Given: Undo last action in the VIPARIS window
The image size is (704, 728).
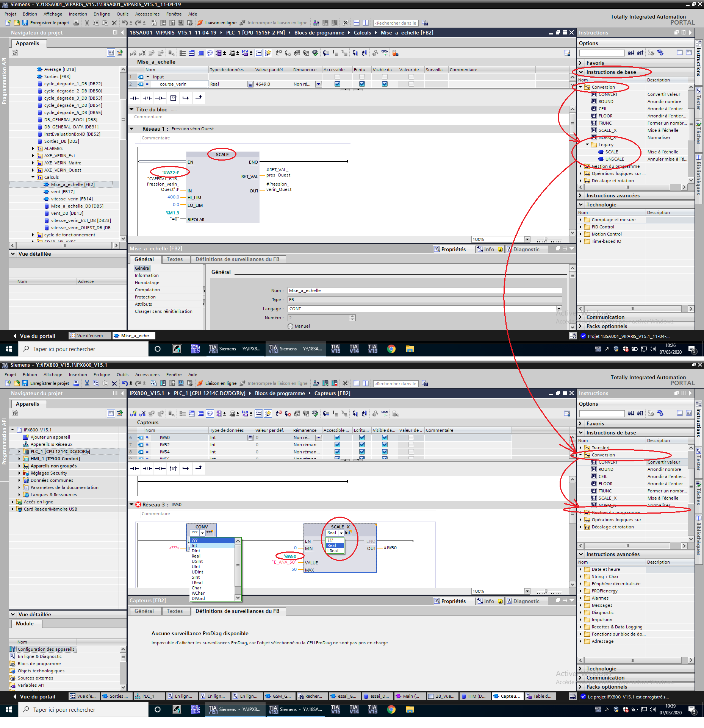Looking at the screenshot, I should pos(124,23).
